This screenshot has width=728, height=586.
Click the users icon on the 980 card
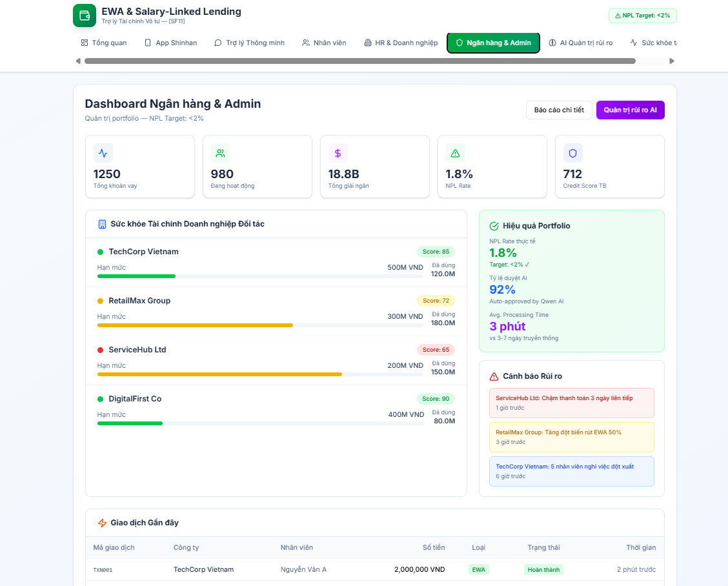pos(221,153)
